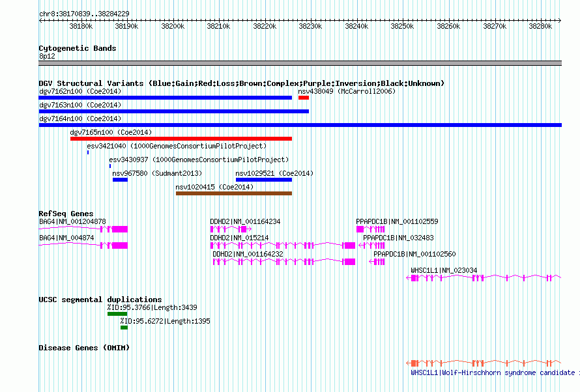Open nsv438049 (McCarroll2006) label
Viewport: 580px width, 392px height.
(x=347, y=91)
